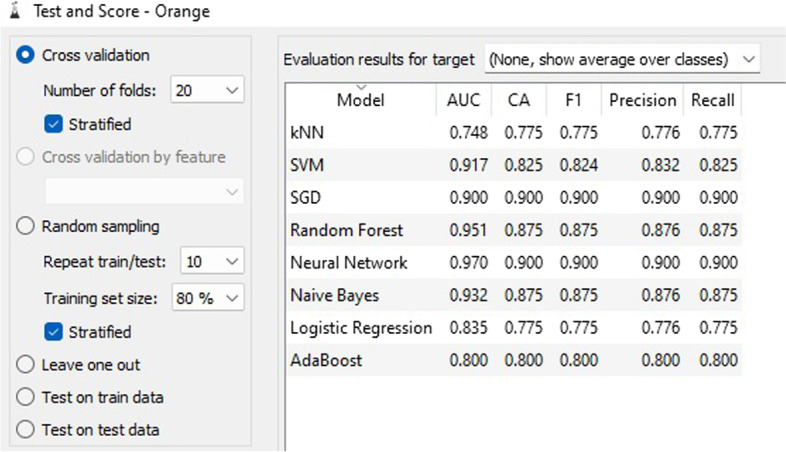The image size is (786, 452).
Task: Toggle Stratified checkbox under Random sampling
Action: [x=54, y=332]
